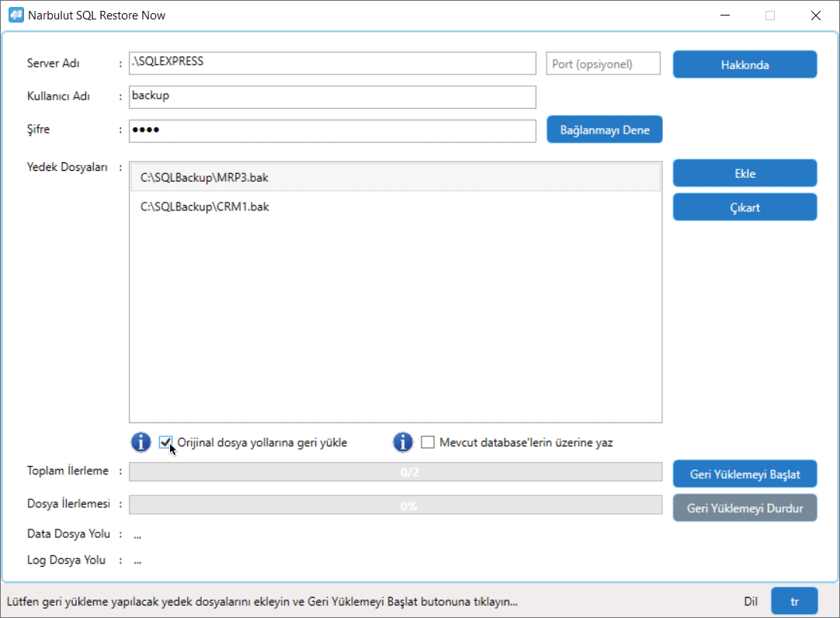Click the Data Dosya Yolu label
Viewport: 840px width, 618px height.
point(68,533)
